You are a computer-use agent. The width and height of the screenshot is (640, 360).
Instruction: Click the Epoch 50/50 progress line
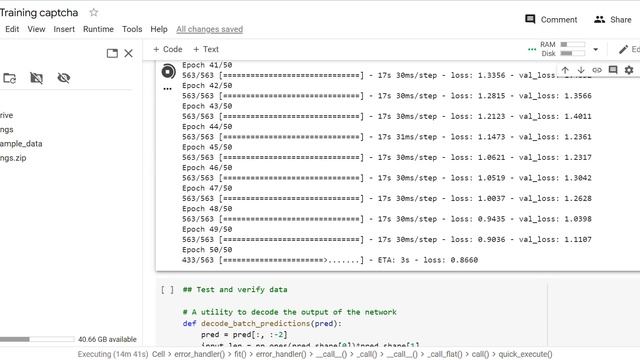pyautogui.click(x=330, y=260)
